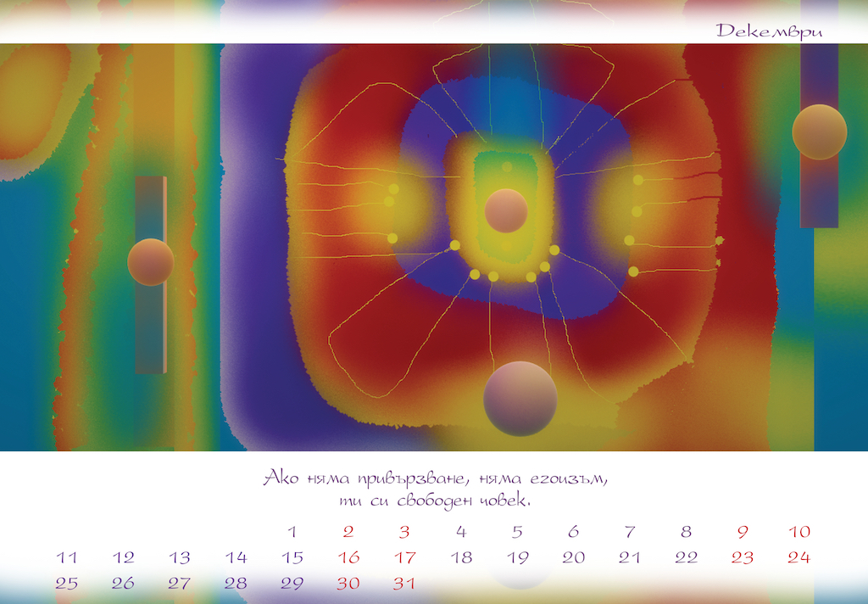Select red calendar date 31
This screenshot has width=868, height=604.
pos(404,583)
